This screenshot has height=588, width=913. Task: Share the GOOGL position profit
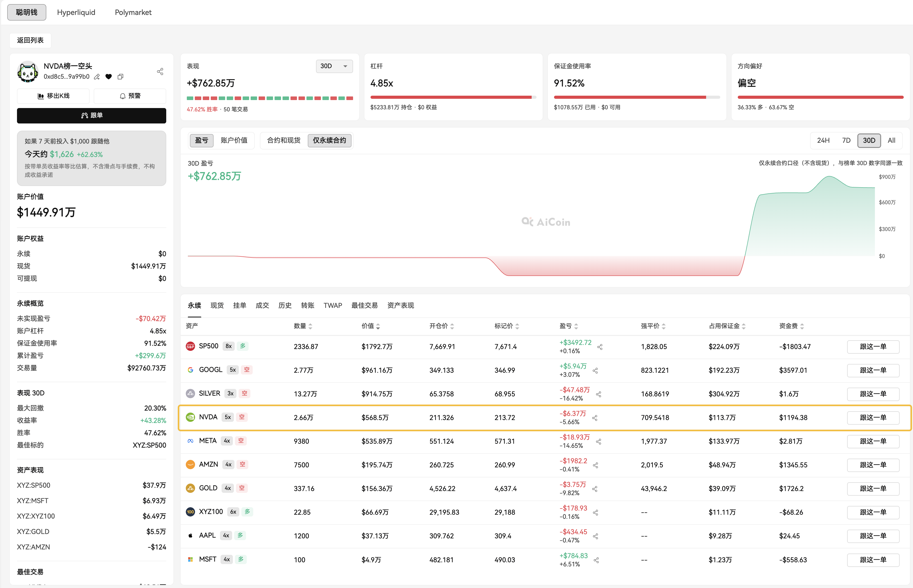tap(595, 370)
